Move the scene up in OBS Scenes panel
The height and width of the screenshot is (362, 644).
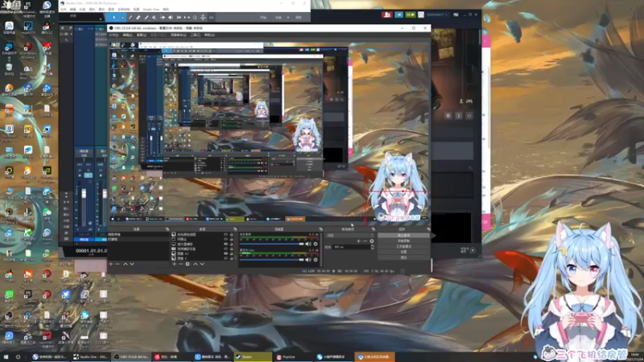point(126,264)
